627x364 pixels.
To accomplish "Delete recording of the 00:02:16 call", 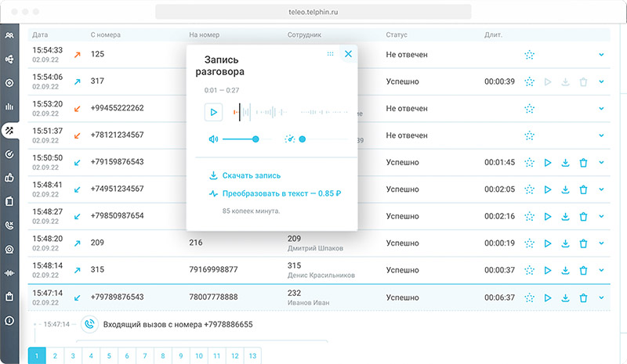I will pyautogui.click(x=583, y=216).
